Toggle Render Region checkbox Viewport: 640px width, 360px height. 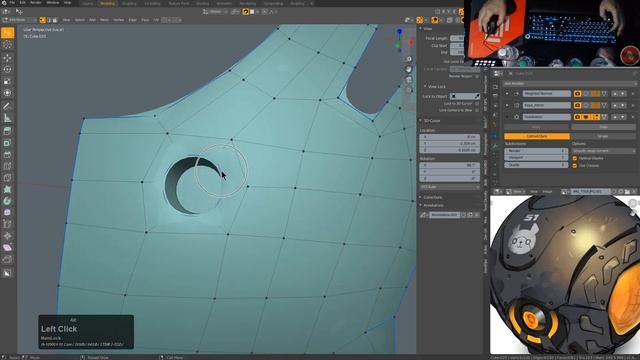pos(477,76)
